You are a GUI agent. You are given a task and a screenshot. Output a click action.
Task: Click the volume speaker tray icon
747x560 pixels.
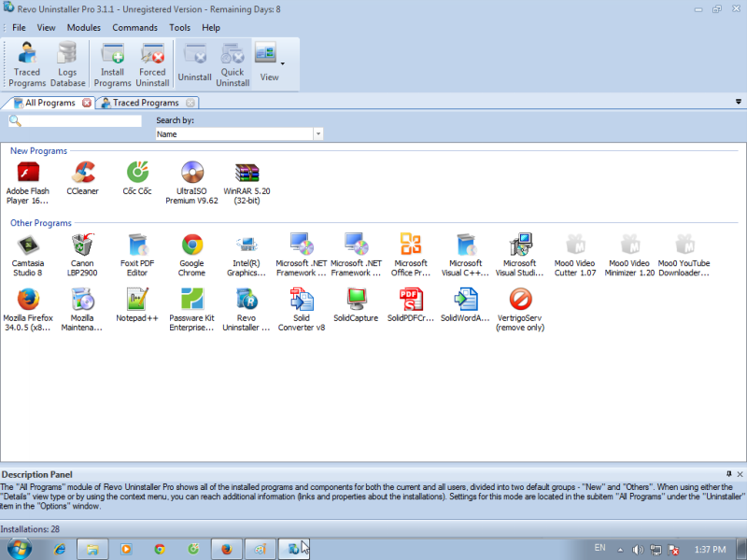[x=638, y=550]
